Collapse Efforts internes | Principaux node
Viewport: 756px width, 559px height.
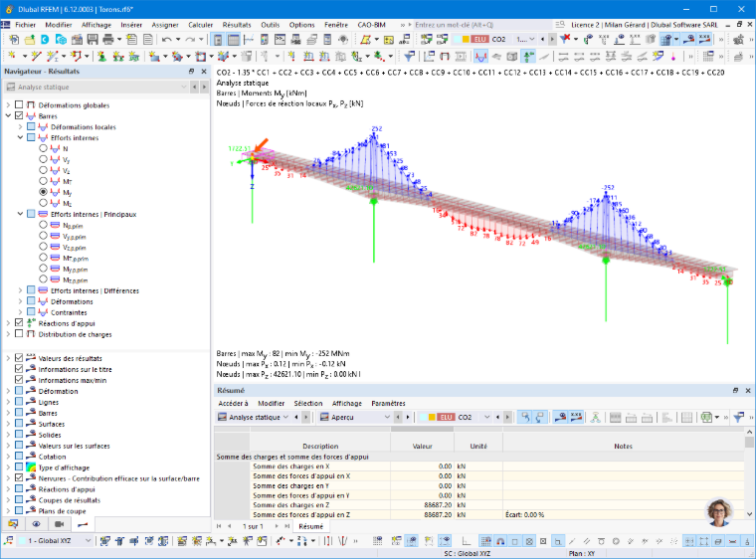[20, 214]
